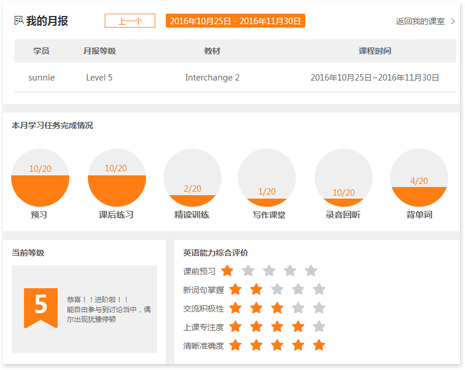
Task: Open the 2016年10月25日 date range selector
Action: 235,21
